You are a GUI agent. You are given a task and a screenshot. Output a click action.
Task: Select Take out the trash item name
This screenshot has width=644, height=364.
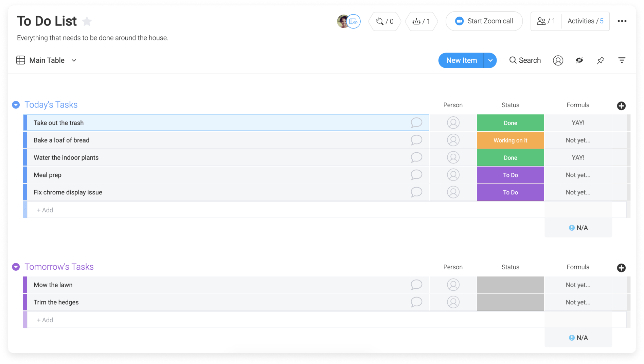58,123
